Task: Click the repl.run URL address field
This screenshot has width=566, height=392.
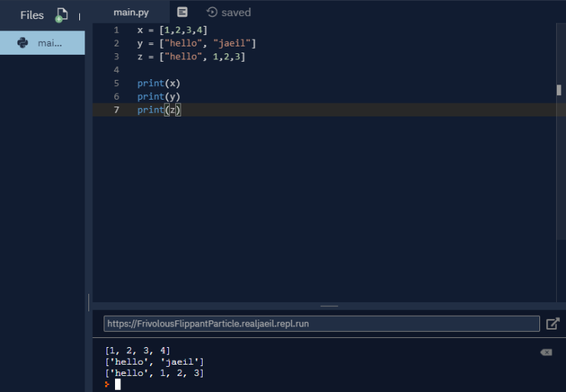Action: click(321, 323)
